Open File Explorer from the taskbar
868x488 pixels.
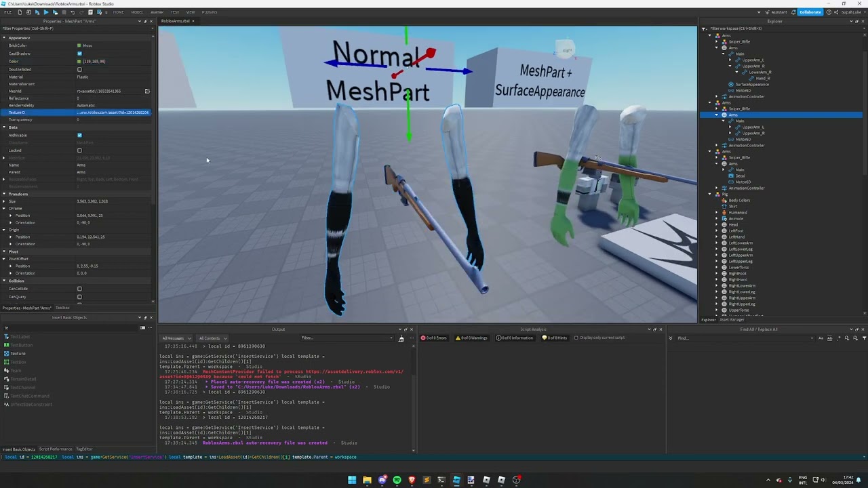click(367, 480)
